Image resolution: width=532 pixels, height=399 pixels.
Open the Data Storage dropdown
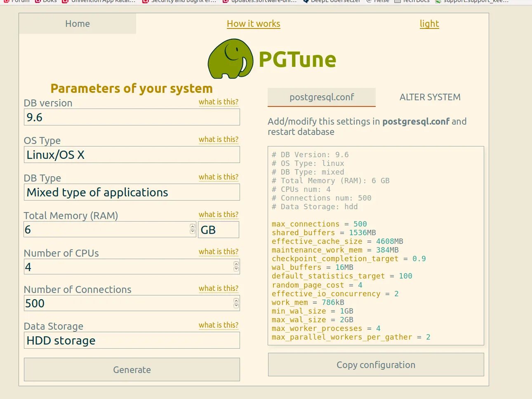(132, 340)
